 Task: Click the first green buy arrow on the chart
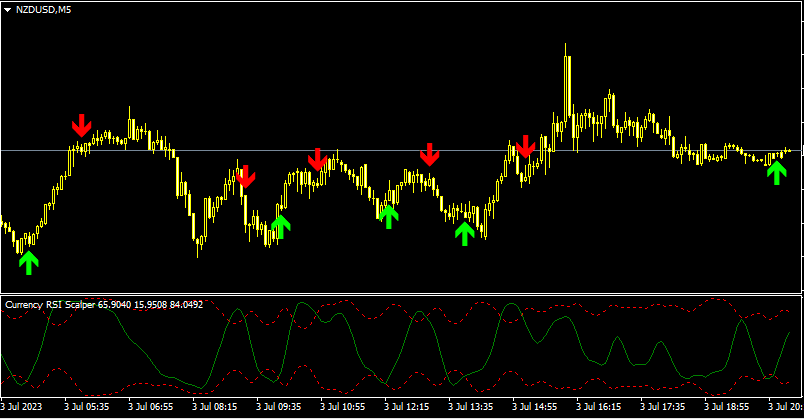29,262
